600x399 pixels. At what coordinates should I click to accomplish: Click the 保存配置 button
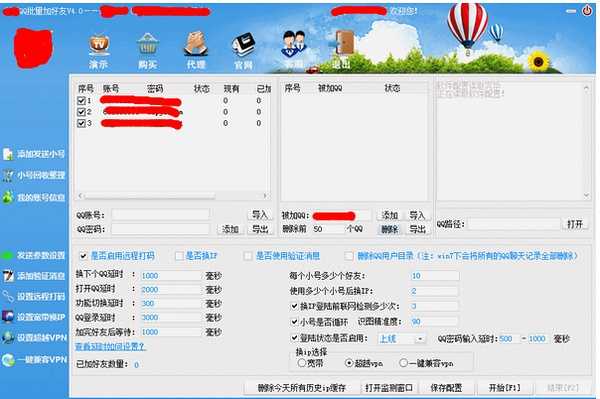pyautogui.click(x=447, y=388)
